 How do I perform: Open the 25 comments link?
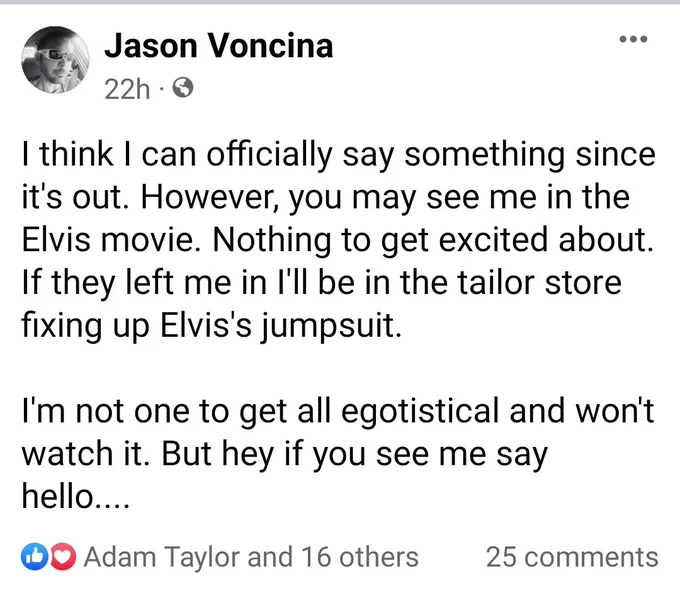(572, 557)
